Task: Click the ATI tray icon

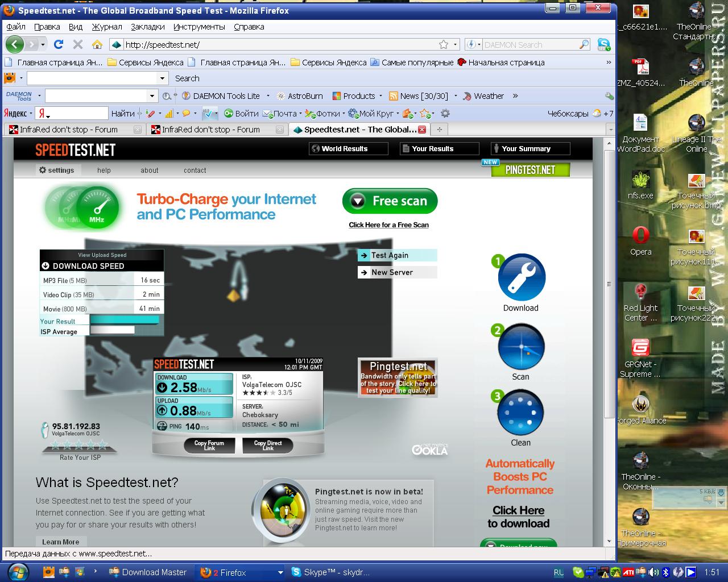Action: pos(628,572)
